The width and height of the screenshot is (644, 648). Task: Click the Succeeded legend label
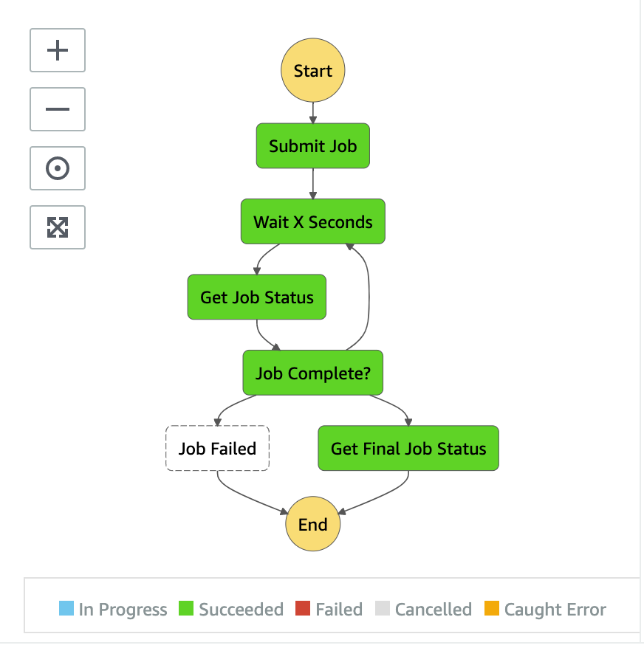241,610
